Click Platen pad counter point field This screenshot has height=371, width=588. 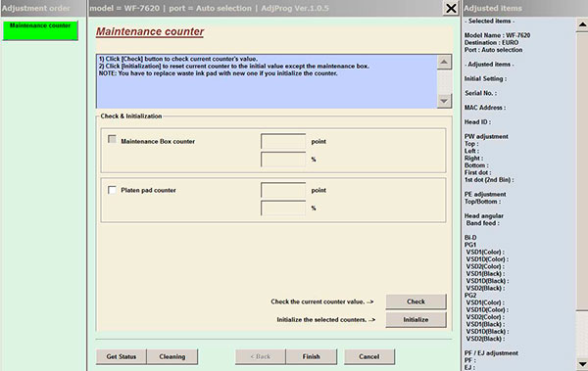click(x=283, y=190)
